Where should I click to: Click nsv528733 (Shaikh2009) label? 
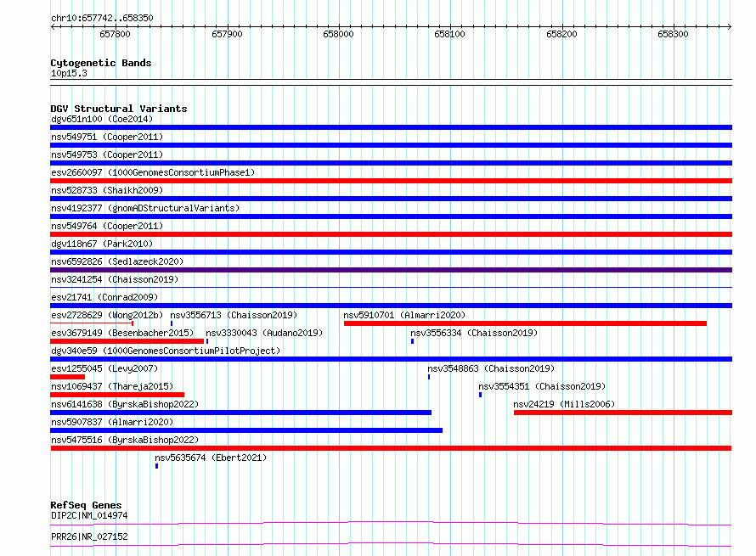[x=107, y=190]
